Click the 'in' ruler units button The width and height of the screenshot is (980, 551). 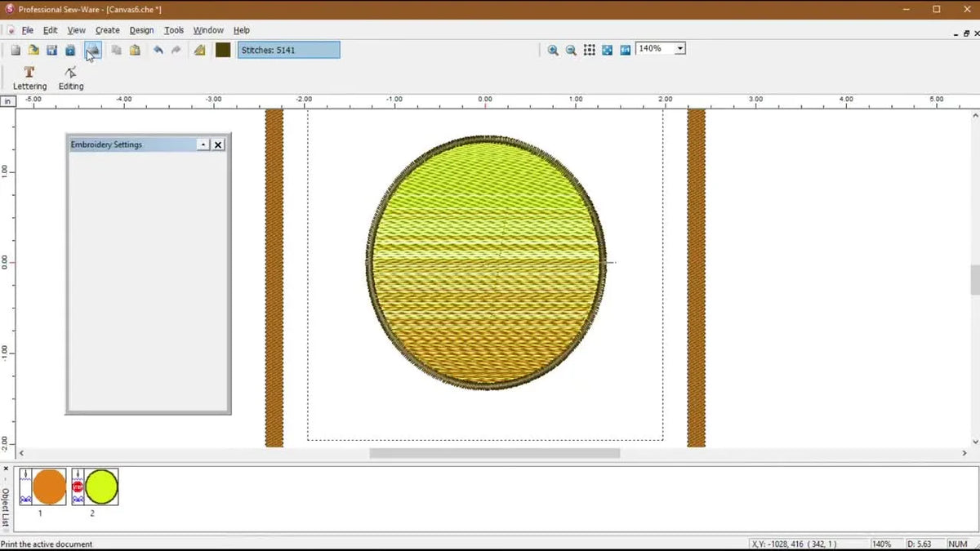pos(7,101)
